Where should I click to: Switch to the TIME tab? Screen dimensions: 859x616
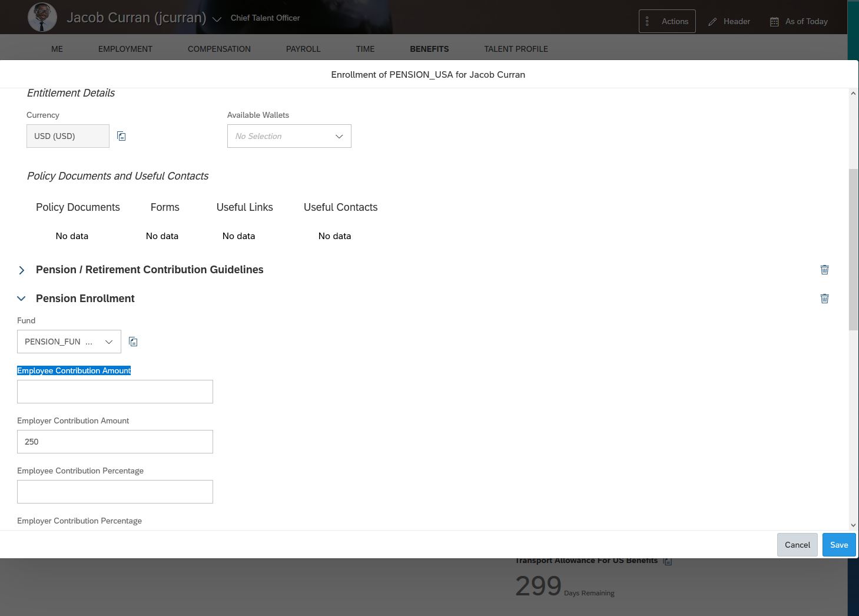[x=365, y=49]
